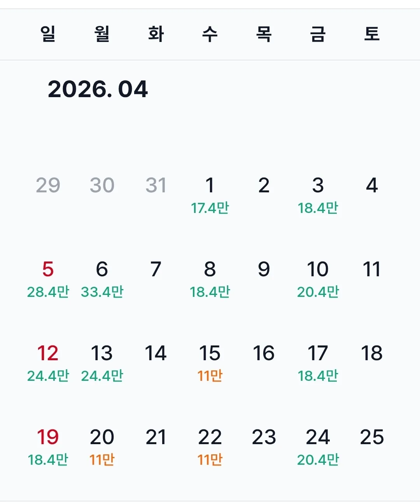Choose Sunday April 5 at 28.4만
The width and height of the screenshot is (420, 504).
[48, 279]
